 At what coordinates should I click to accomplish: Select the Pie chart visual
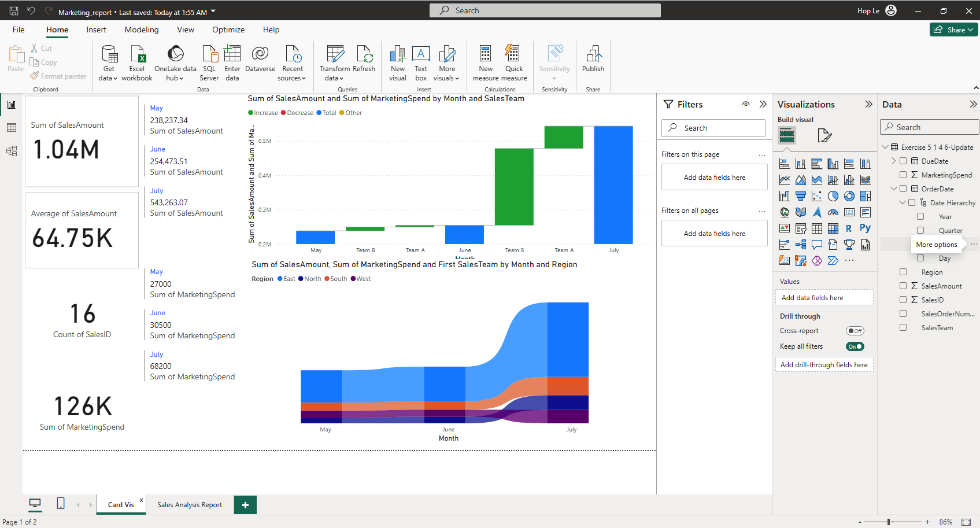coord(833,195)
